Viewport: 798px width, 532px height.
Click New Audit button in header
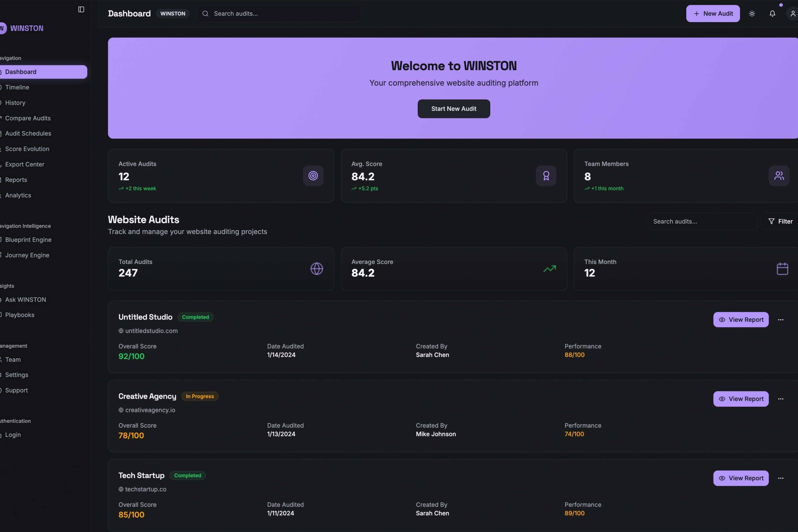coord(713,13)
